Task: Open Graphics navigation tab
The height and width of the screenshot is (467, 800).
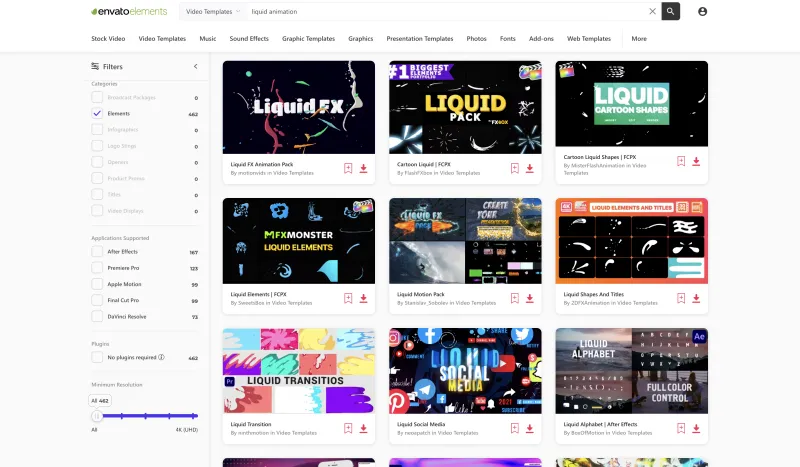Action: [361, 39]
